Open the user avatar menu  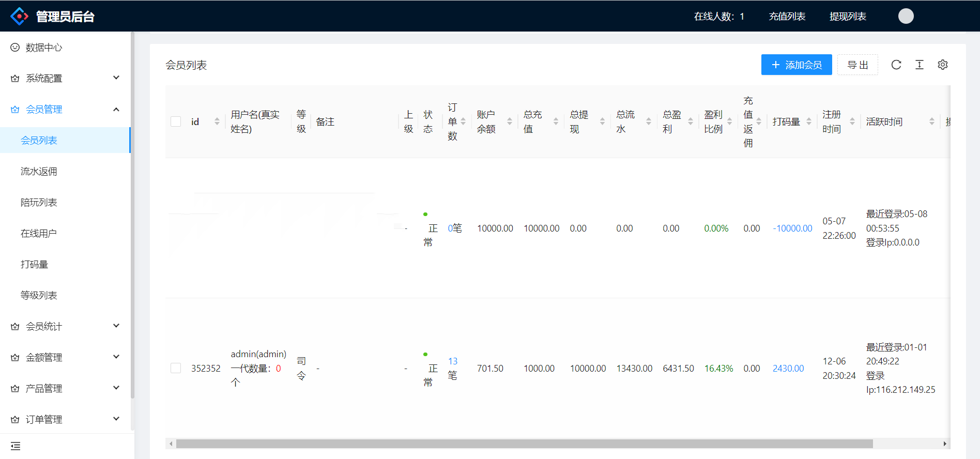click(x=906, y=16)
